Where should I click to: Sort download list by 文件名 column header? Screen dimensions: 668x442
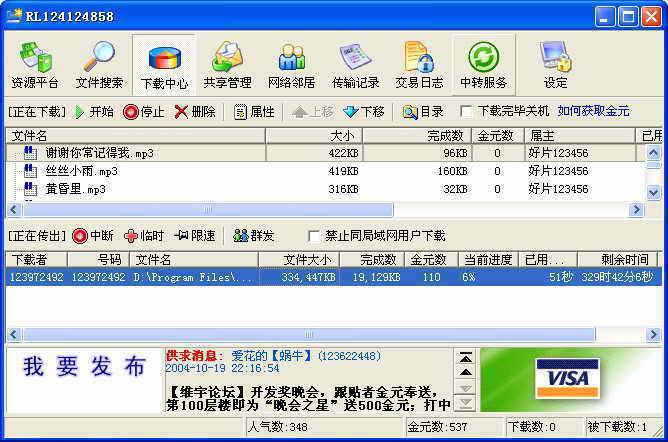point(150,135)
